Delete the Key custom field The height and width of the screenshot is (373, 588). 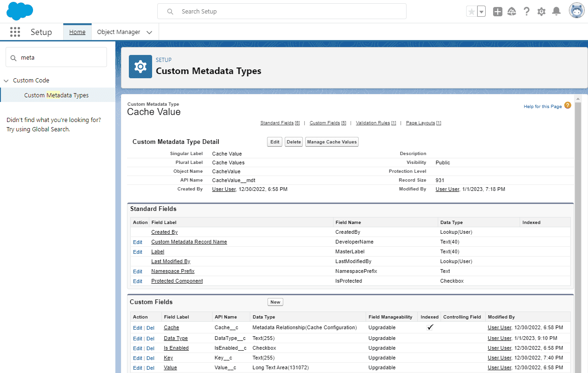point(150,358)
